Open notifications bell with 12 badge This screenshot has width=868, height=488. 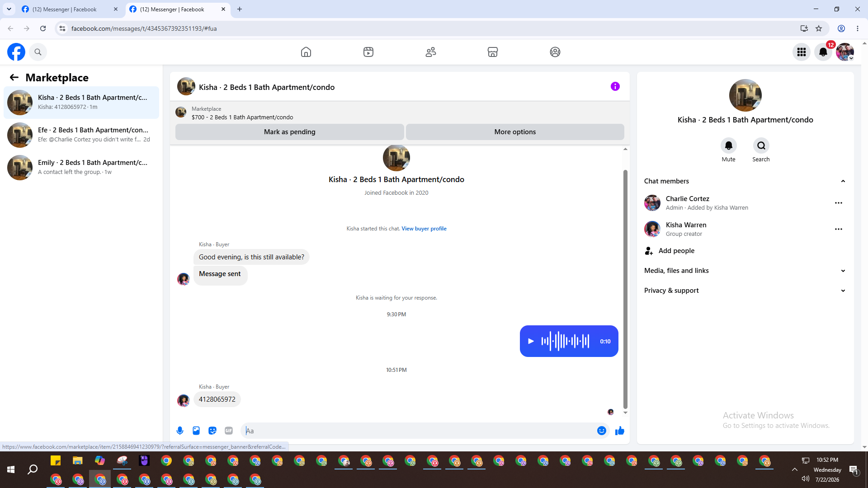823,52
